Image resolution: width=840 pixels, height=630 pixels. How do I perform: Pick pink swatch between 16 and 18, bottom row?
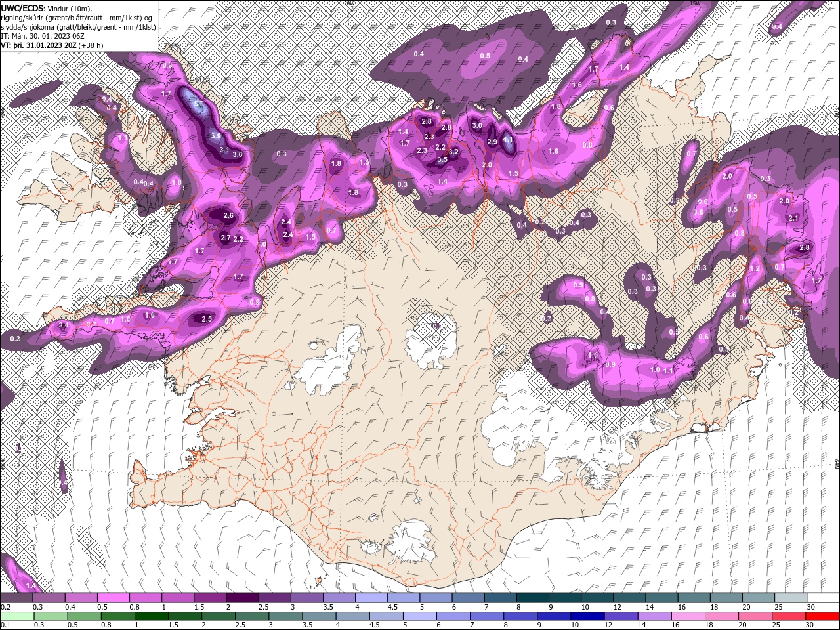(687, 616)
